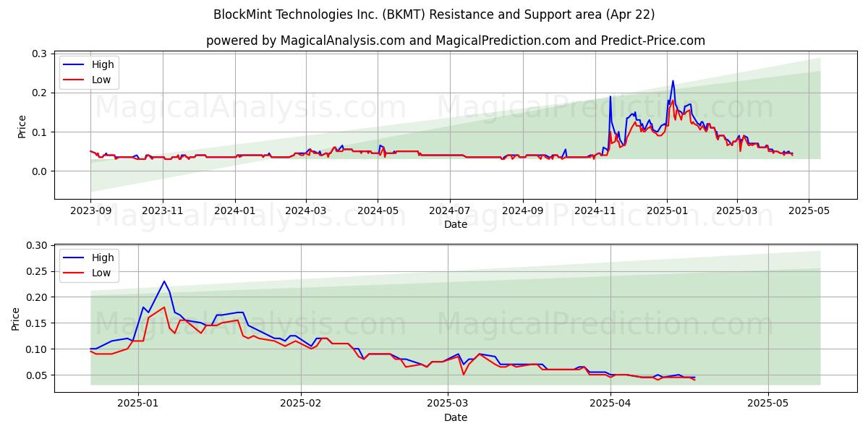
Task: Click the 0.0 price tick on top chart
Action: (x=41, y=171)
